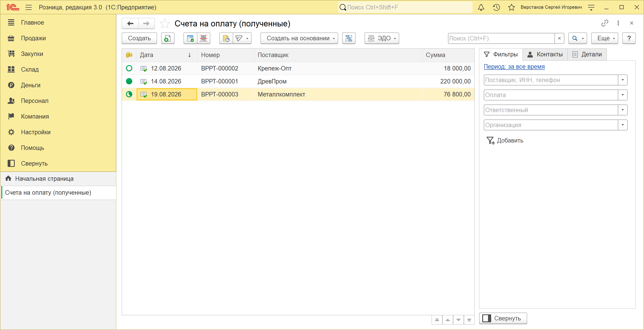This screenshot has width=644, height=330.
Task: Move one row down in list
Action: 458,320
